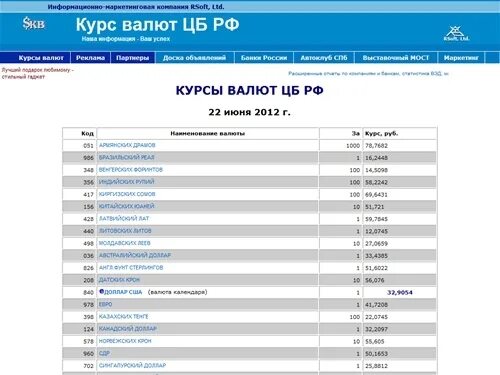Select the Australian dollar rate 33,4385

pos(376,256)
